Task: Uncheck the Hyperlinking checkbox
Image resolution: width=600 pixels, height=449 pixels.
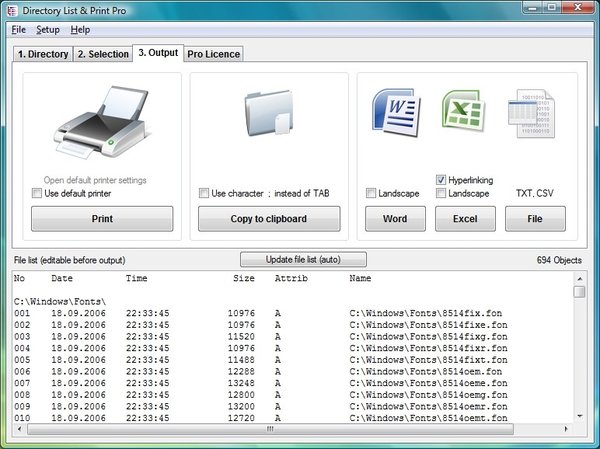Action: pyautogui.click(x=441, y=180)
